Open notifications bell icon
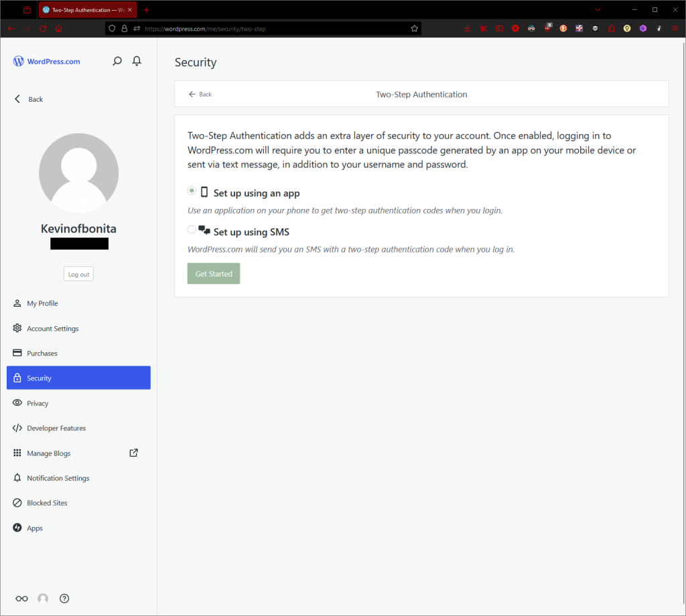This screenshot has width=686, height=616. (x=137, y=62)
